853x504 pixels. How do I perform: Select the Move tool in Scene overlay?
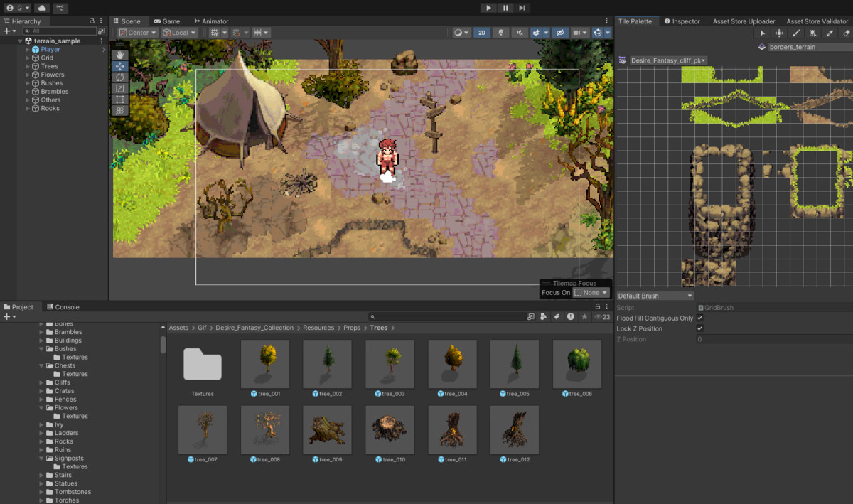pos(120,66)
